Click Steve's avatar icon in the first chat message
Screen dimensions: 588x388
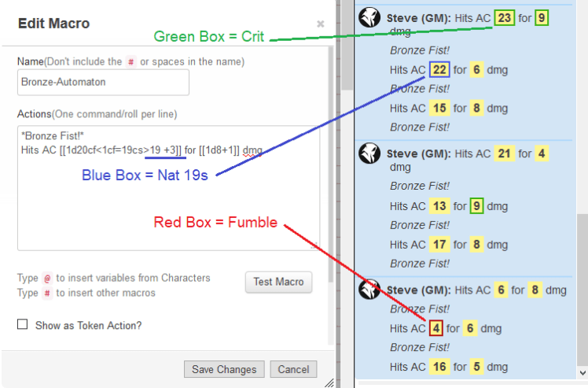(x=369, y=18)
